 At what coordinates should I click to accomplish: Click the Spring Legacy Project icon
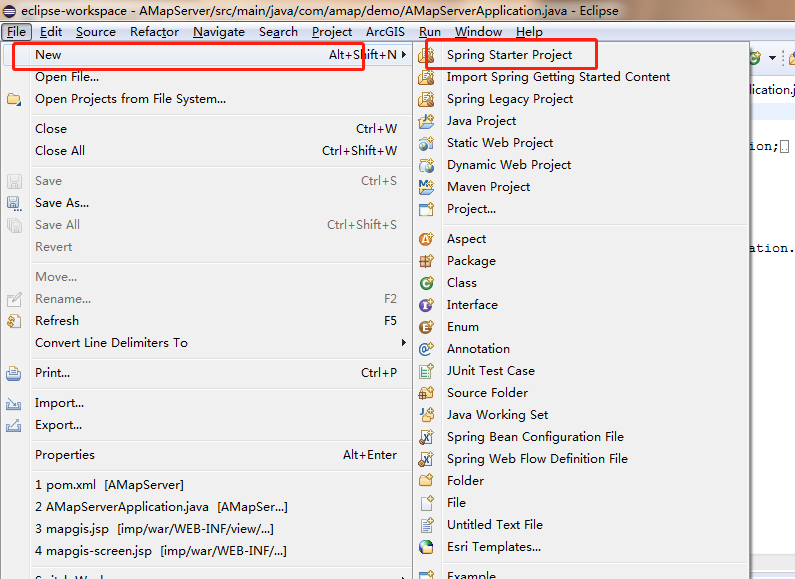point(426,99)
